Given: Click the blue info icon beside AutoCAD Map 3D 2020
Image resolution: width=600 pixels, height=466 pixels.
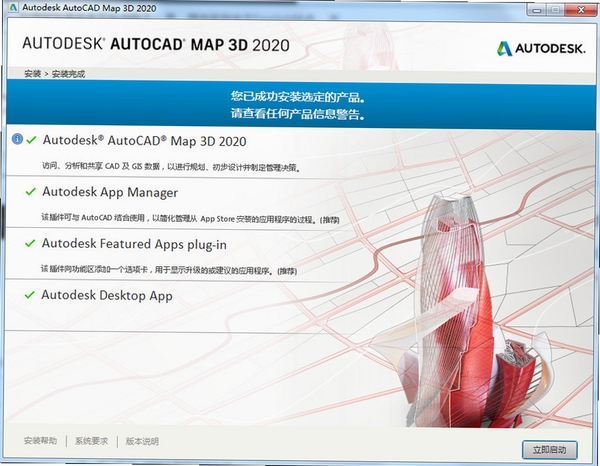Looking at the screenshot, I should coord(17,139).
